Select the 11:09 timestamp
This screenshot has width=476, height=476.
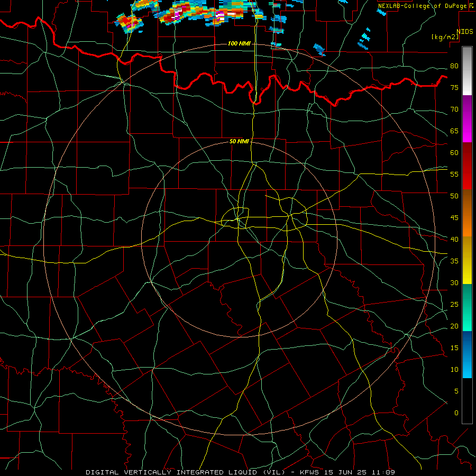[383, 472]
